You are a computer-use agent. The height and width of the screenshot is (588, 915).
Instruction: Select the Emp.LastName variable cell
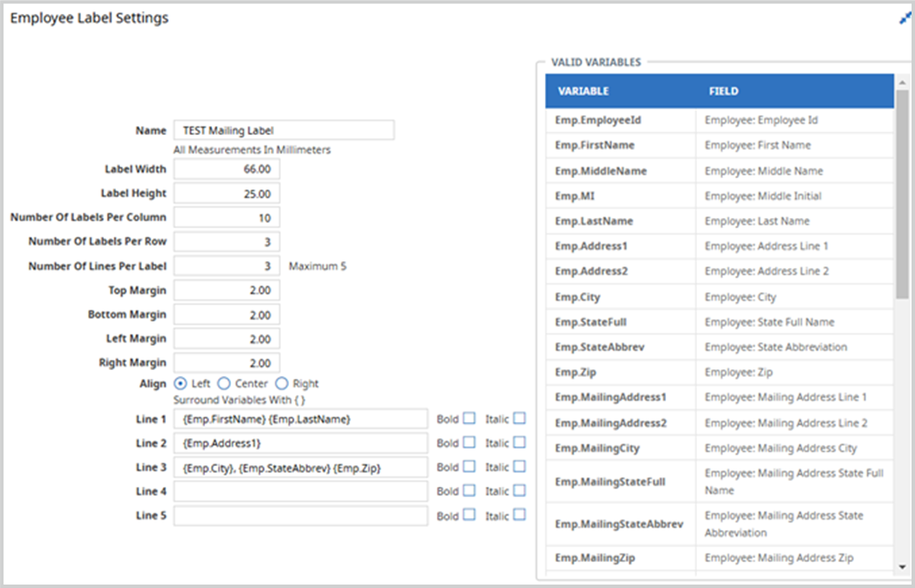point(621,221)
